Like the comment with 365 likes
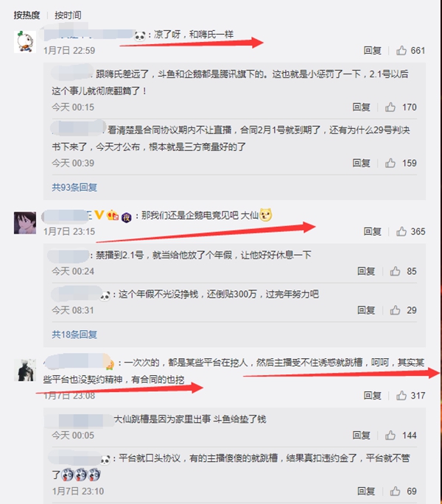Image resolution: width=442 pixels, height=504 pixels. click(x=401, y=231)
